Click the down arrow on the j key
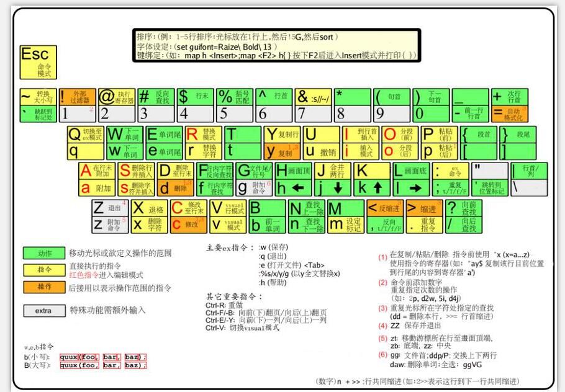This screenshot has height=392, width=565. coord(338,187)
